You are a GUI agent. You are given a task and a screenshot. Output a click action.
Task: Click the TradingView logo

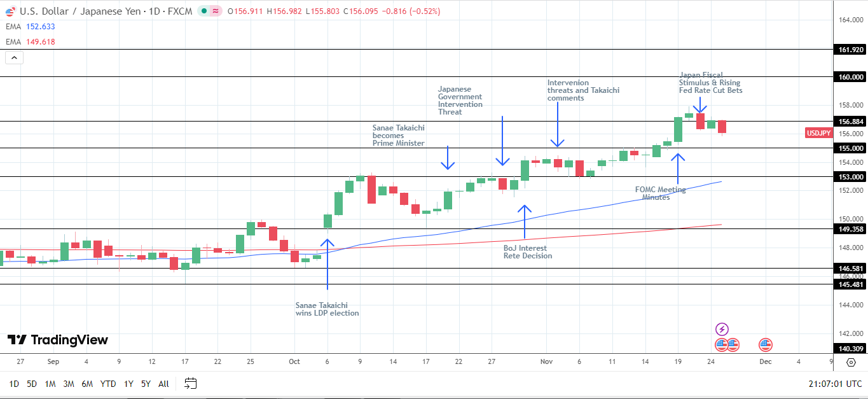56,340
